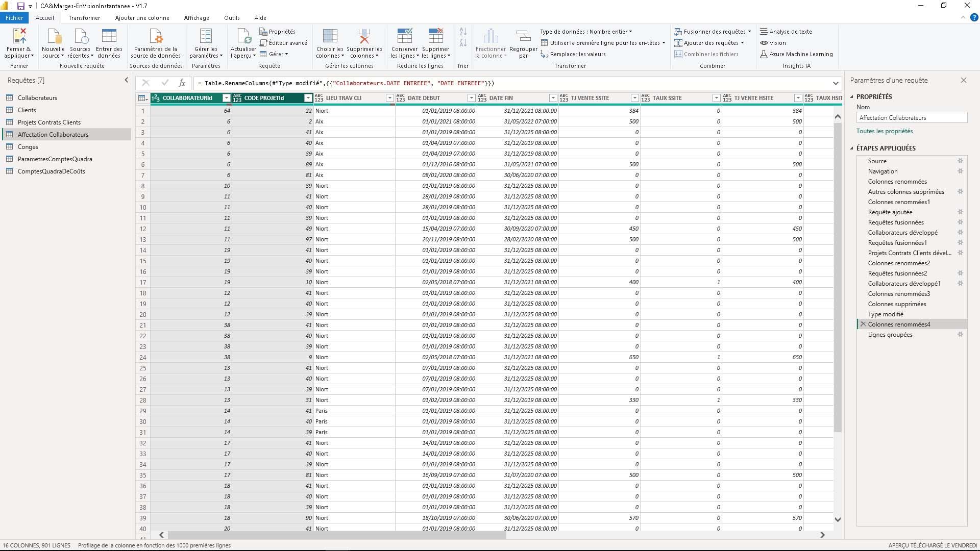
Task: Click Gérer les paramètres icon
Action: pyautogui.click(x=206, y=36)
